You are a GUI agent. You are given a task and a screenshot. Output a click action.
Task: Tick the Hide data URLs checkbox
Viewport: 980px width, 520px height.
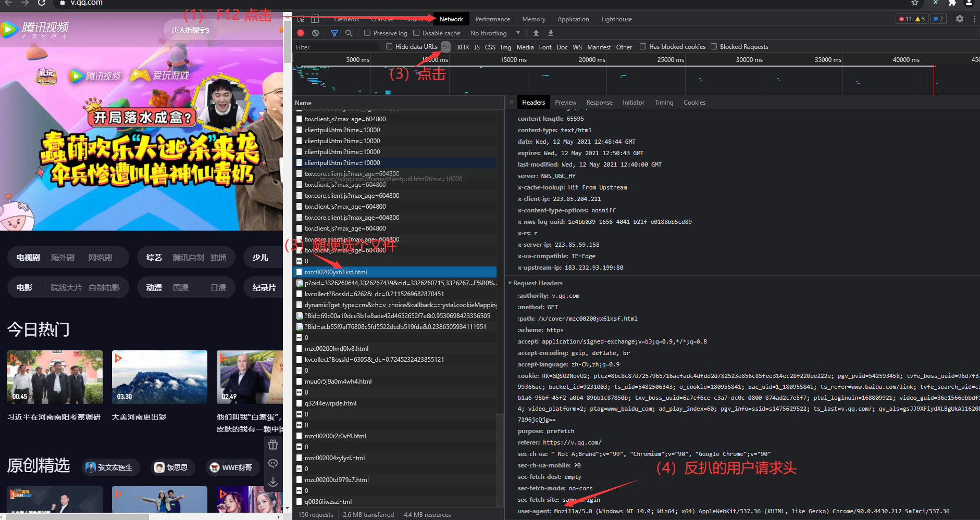pyautogui.click(x=389, y=46)
